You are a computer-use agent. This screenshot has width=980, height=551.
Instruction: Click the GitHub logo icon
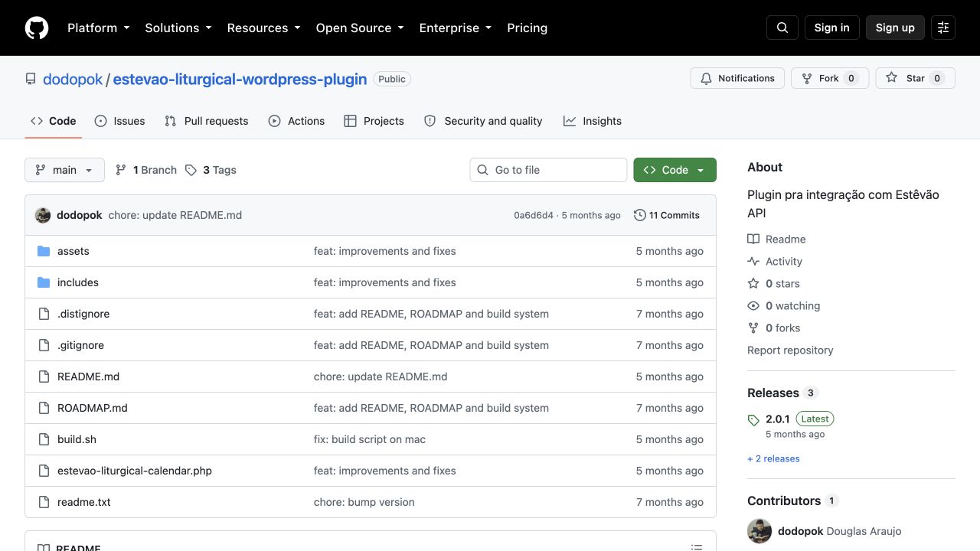37,28
